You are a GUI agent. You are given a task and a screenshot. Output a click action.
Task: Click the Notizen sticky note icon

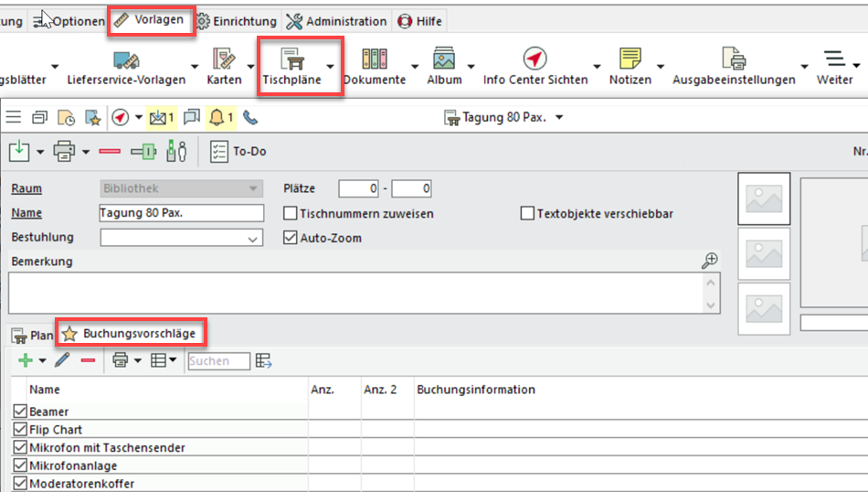point(630,60)
